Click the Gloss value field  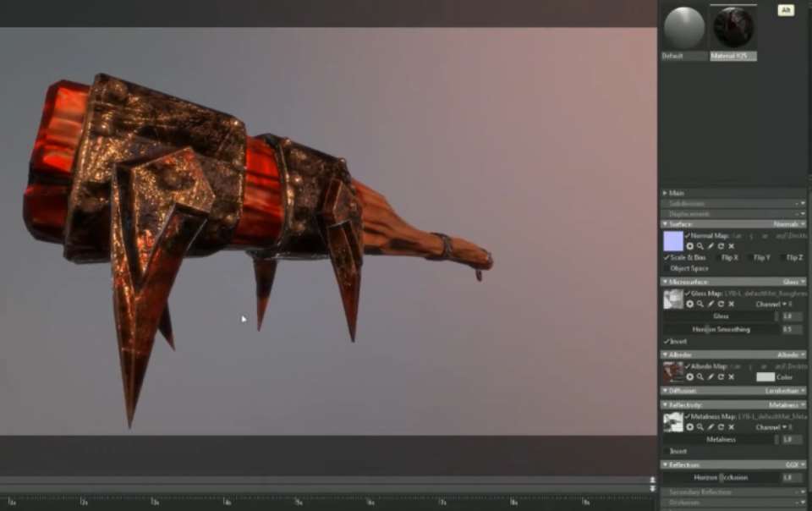point(793,316)
